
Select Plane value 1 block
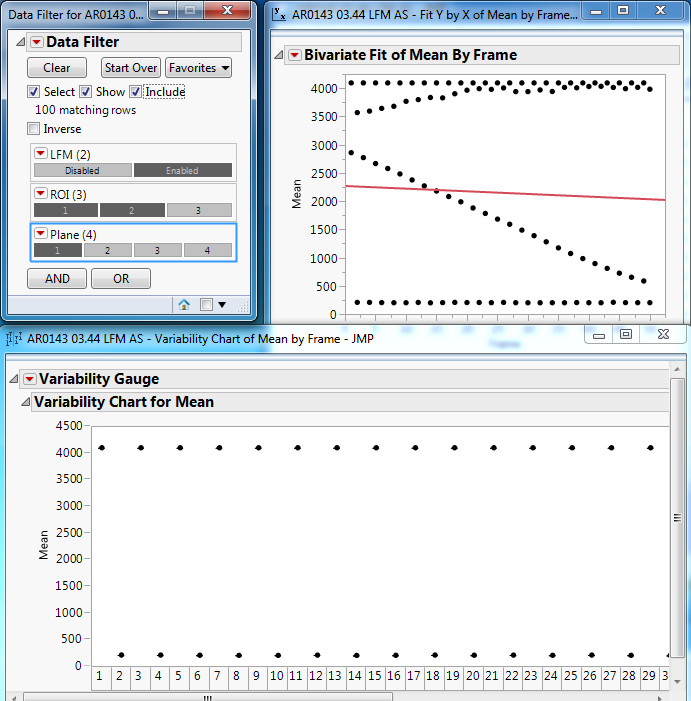pos(58,250)
